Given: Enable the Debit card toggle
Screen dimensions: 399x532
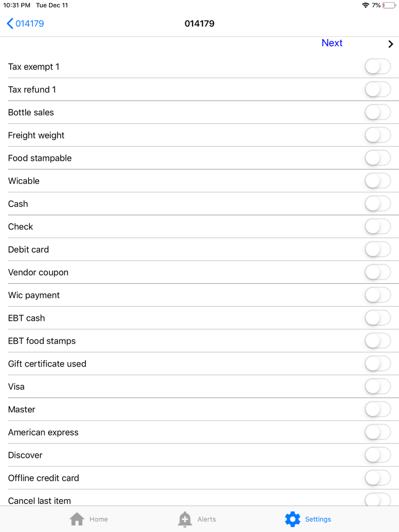Looking at the screenshot, I should (x=378, y=249).
